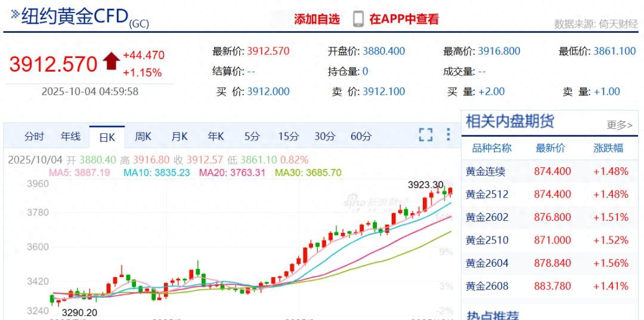Click the red up-arrow price indicator
Viewport: 644px width, 320px height.
pyautogui.click(x=112, y=61)
